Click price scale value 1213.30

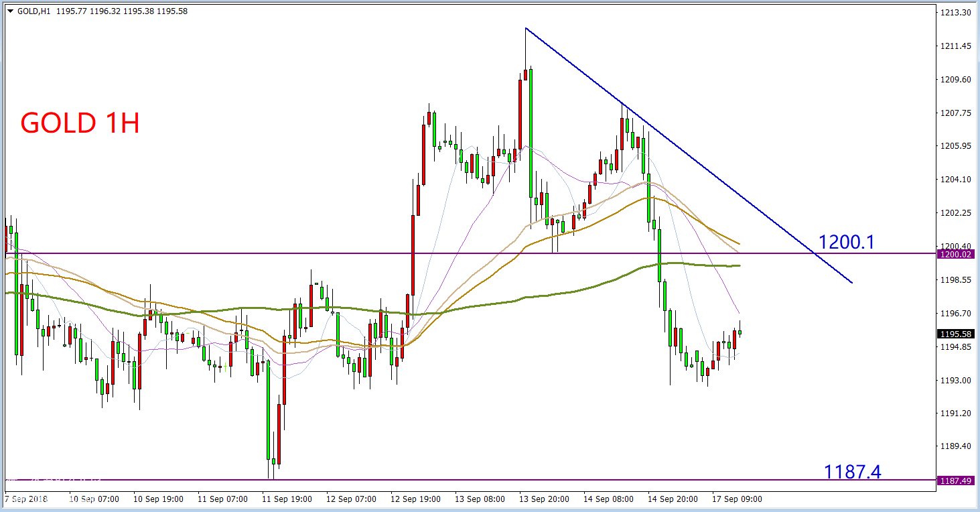[956, 13]
